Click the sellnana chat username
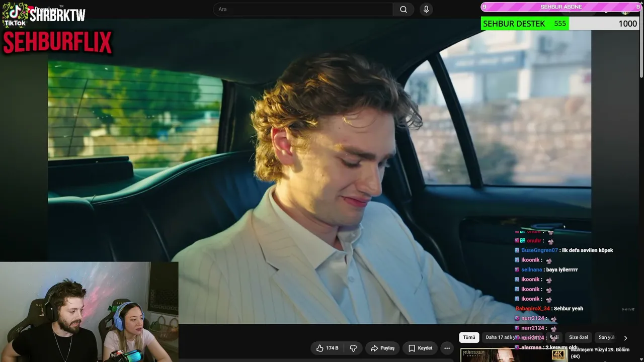This screenshot has width=644, height=362. point(531,270)
